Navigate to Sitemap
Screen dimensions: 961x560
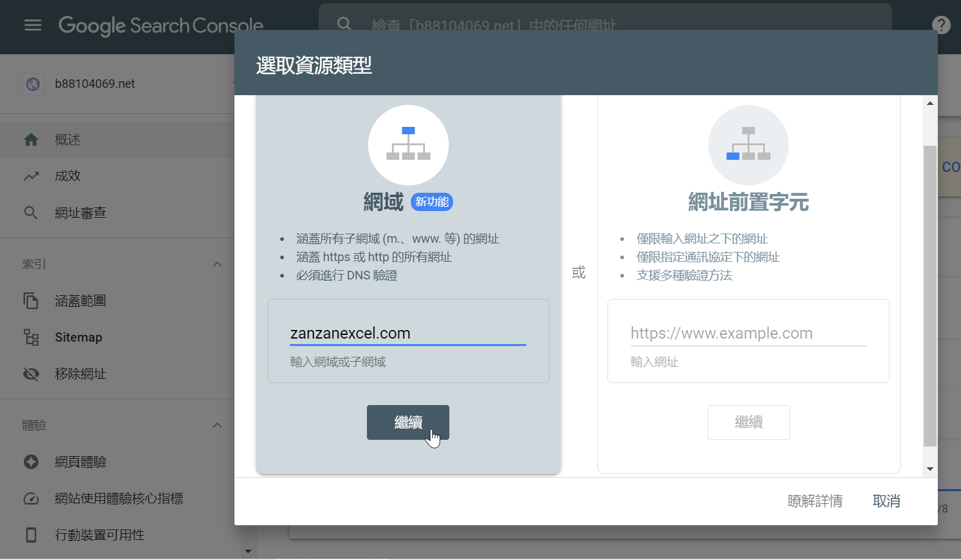click(117, 337)
